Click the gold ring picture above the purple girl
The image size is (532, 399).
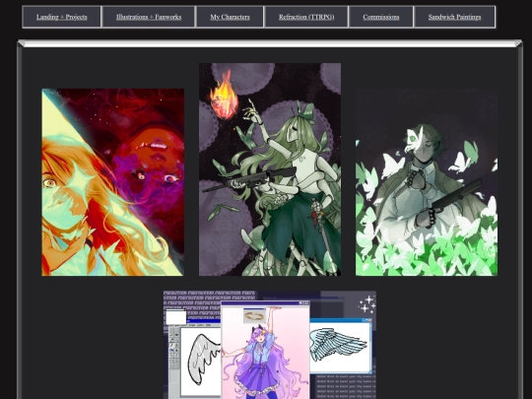(x=254, y=316)
